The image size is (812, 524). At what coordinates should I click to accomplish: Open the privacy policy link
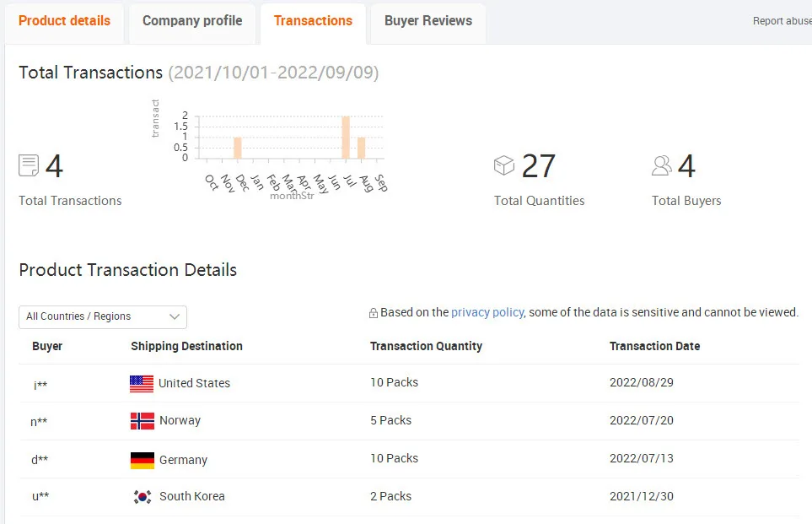tap(487, 312)
